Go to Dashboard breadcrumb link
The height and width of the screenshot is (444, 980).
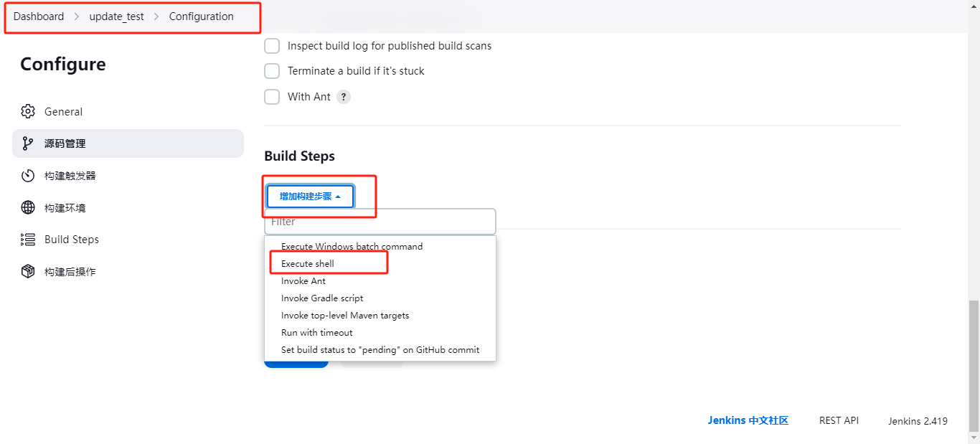[39, 16]
